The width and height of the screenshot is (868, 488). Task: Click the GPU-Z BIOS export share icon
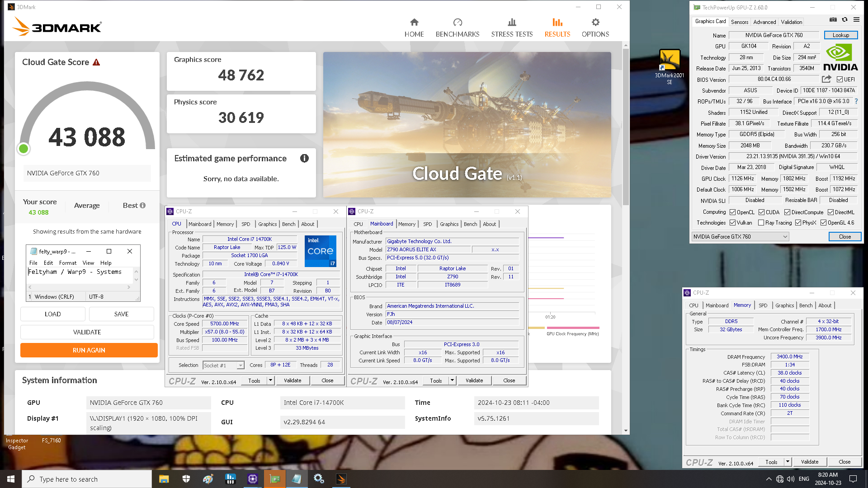[826, 79]
